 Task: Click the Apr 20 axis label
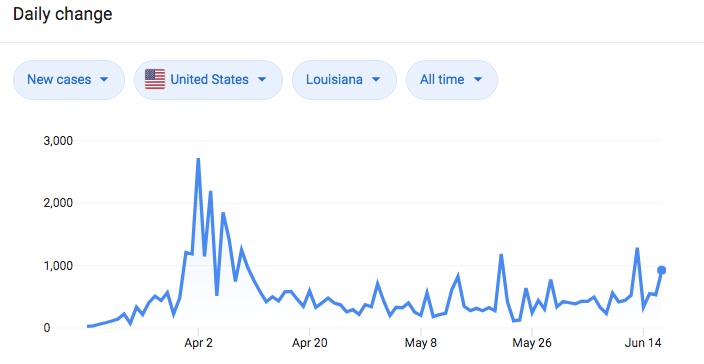pyautogui.click(x=309, y=343)
